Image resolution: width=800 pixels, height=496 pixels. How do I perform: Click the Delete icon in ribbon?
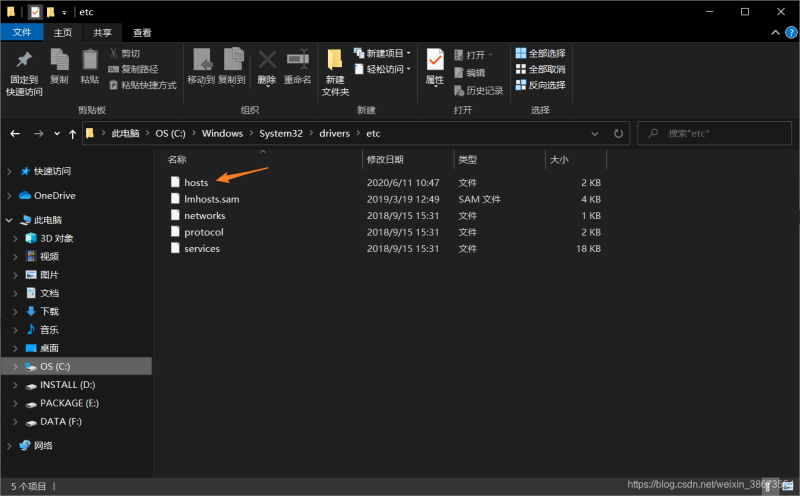pos(267,65)
